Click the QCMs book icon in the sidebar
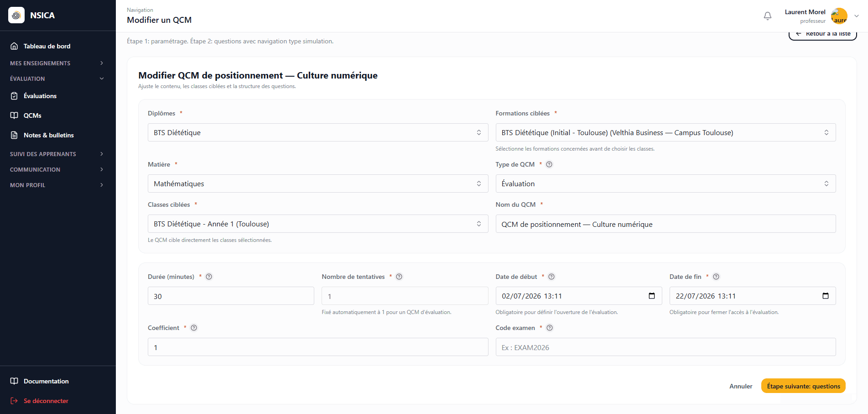Viewport: 868px width, 414px height. point(14,115)
